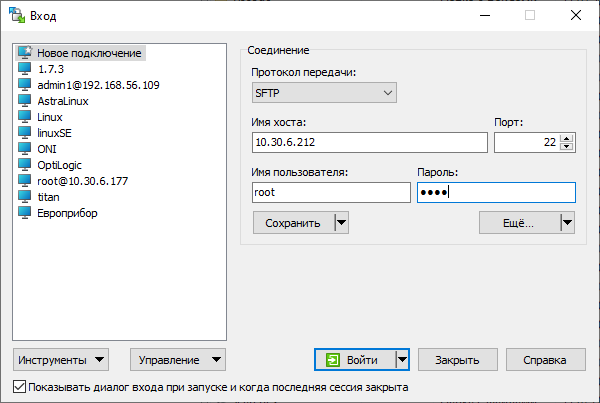Open help with the Справка button
This screenshot has width=600, height=403.
pos(546,360)
